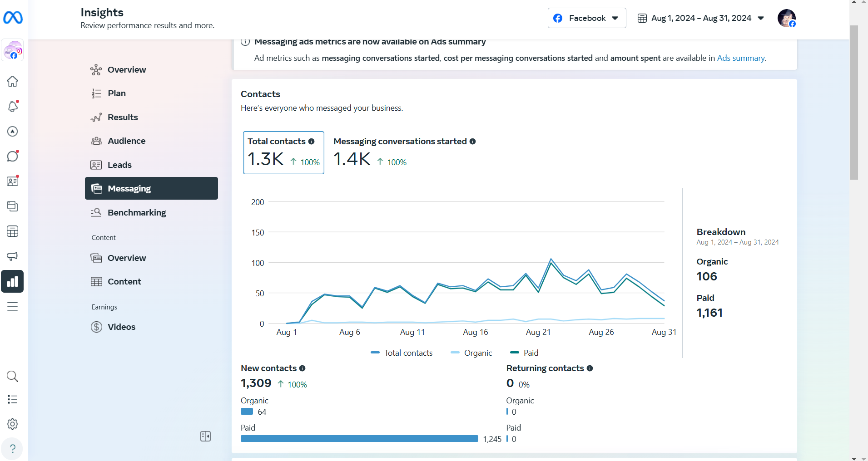This screenshot has width=868, height=461.
Task: Toggle Paid legend series in chart
Action: pyautogui.click(x=525, y=353)
